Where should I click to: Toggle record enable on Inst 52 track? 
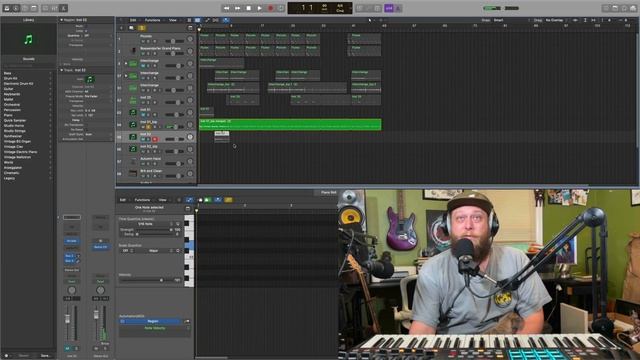pyautogui.click(x=155, y=140)
